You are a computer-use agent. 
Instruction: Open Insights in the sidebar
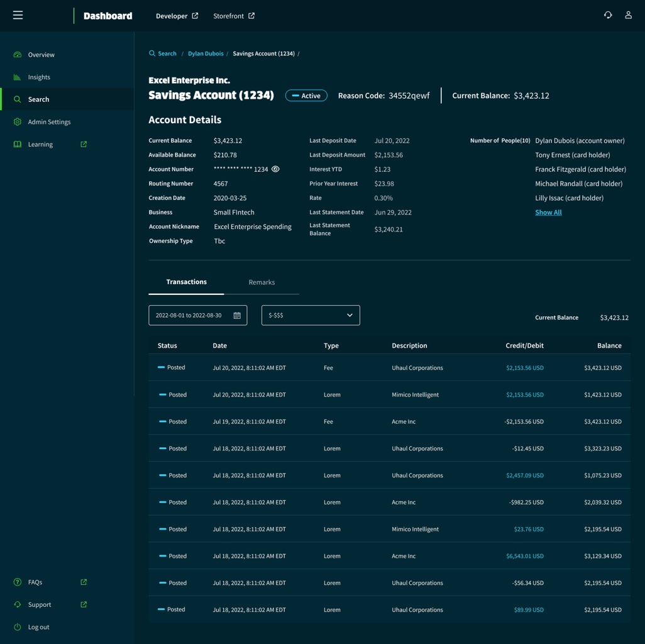[39, 77]
